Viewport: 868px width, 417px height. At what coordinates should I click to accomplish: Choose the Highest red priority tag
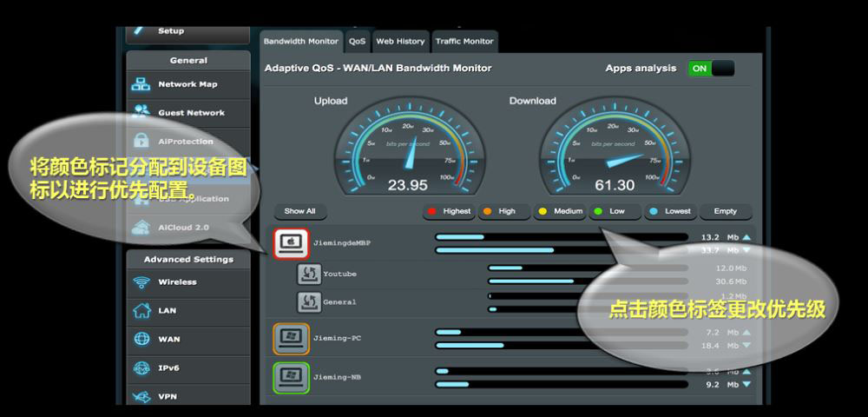[x=449, y=212]
